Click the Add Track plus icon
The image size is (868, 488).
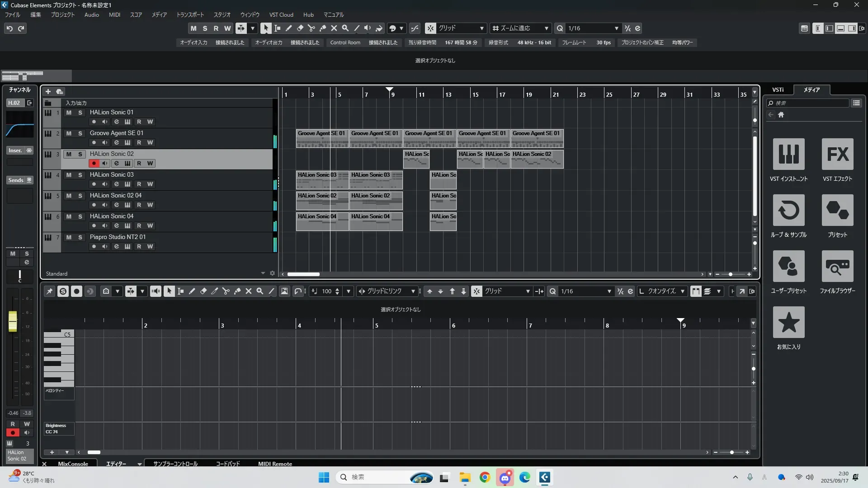coord(48,91)
